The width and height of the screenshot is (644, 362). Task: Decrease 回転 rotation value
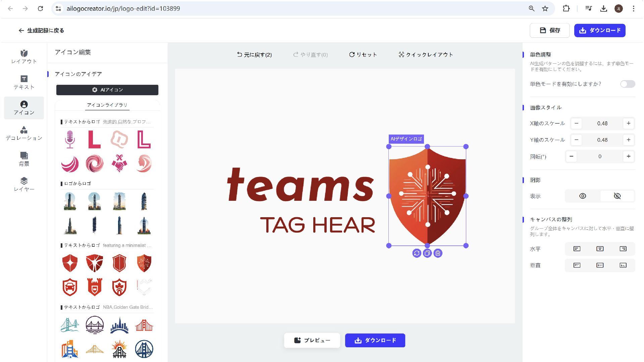(572, 156)
